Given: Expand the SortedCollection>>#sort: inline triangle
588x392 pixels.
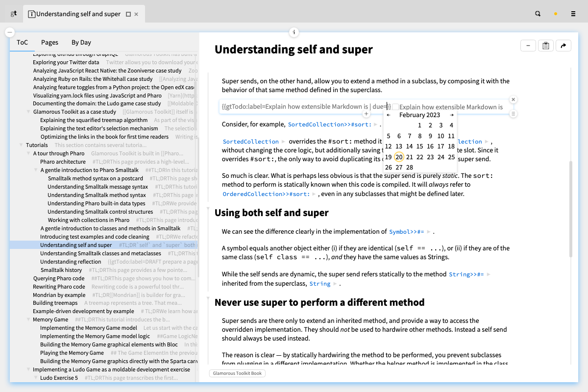Looking at the screenshot, I should pyautogui.click(x=375, y=124).
